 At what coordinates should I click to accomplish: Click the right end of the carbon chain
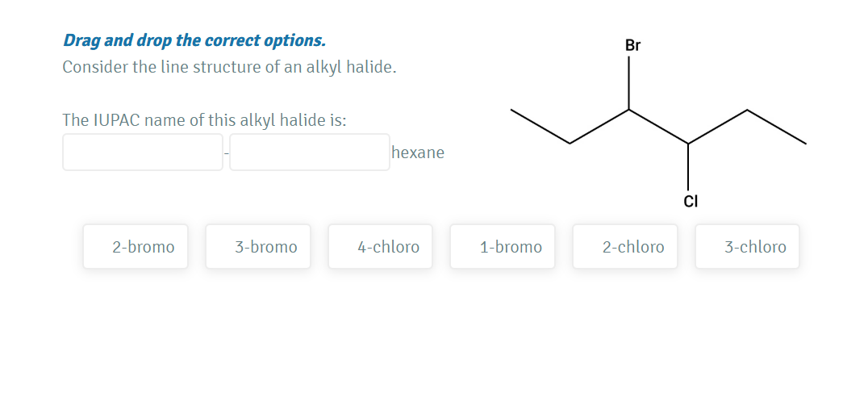(804, 144)
